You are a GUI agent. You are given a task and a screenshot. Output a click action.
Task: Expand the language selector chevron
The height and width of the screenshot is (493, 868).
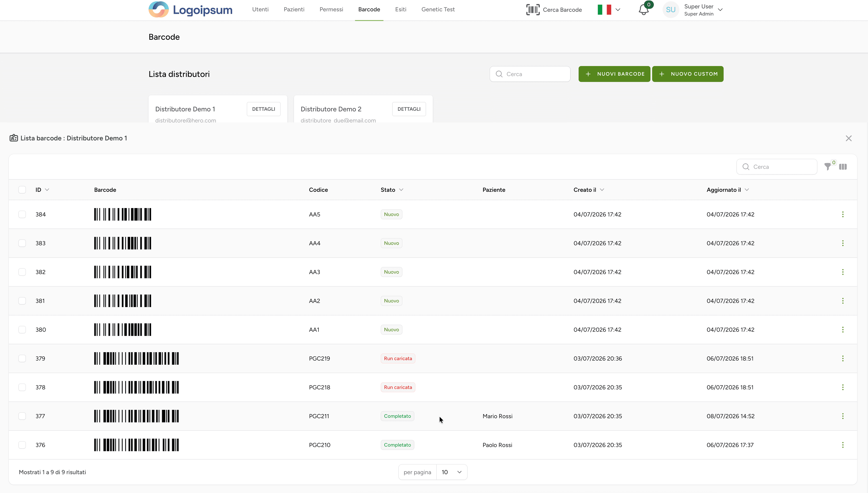coord(618,9)
